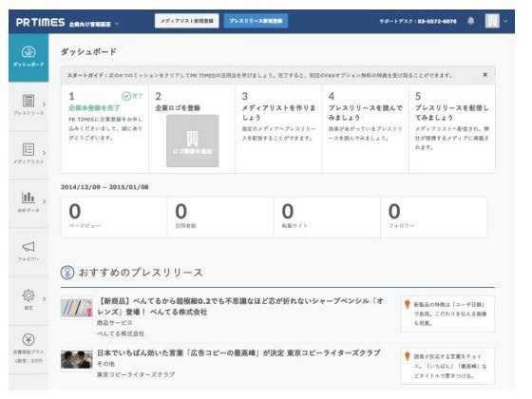Open the Tokyo Copywriters Club release thumbnail
Viewport: 532px width, 399px height.
click(x=77, y=360)
